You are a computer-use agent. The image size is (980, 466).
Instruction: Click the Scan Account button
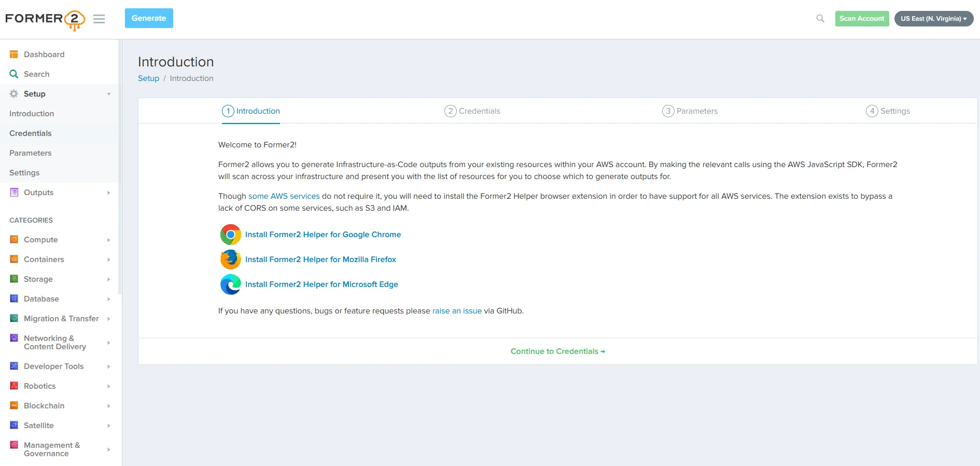(862, 19)
